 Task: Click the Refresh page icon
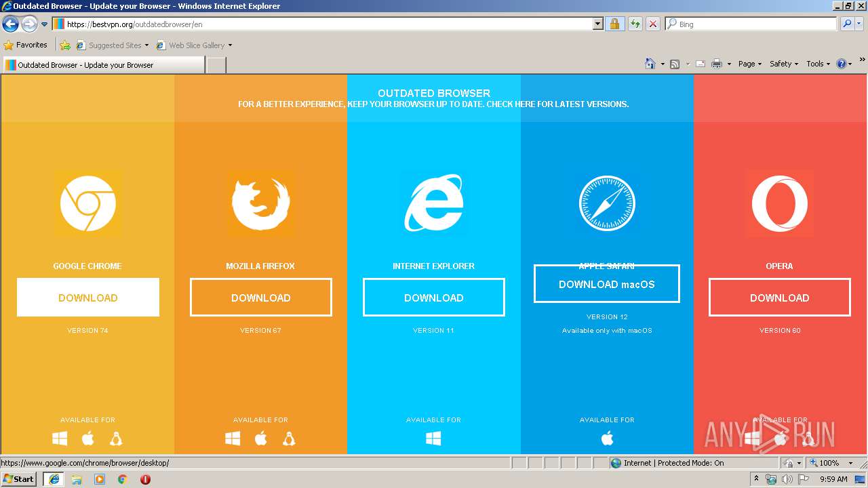click(635, 24)
